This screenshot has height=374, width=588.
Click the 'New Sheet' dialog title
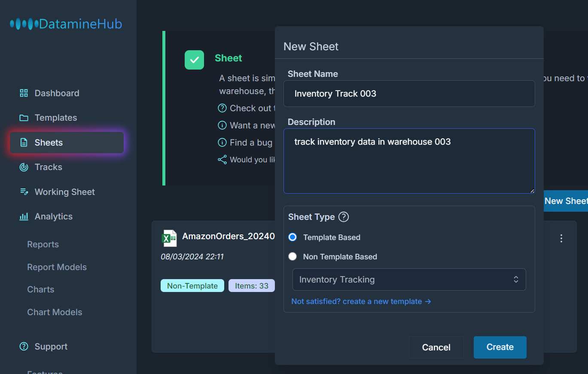click(311, 46)
